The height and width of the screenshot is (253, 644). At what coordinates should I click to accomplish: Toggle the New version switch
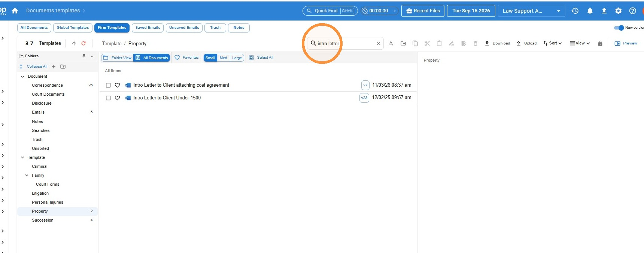coord(619,28)
